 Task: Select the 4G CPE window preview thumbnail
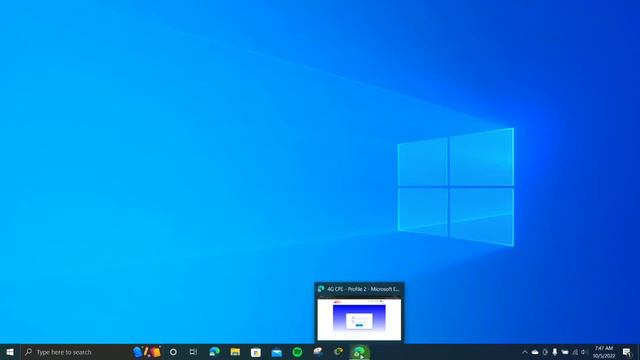[x=359, y=319]
